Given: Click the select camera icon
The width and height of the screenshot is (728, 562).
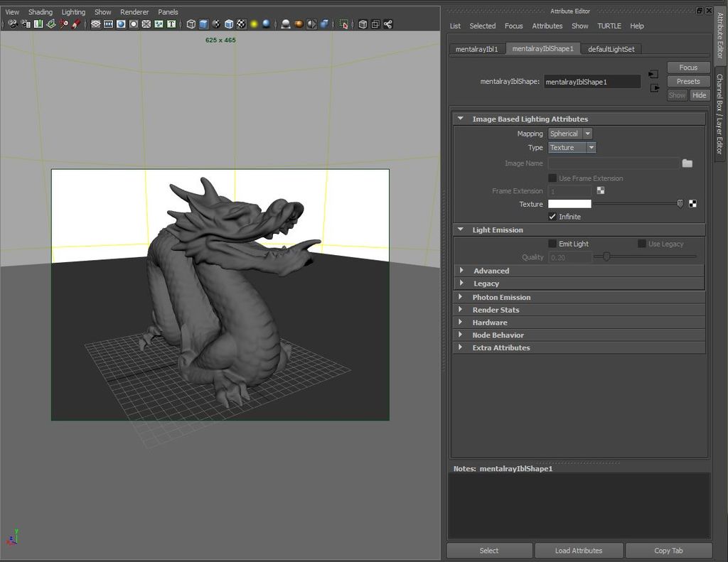Looking at the screenshot, I should point(12,24).
